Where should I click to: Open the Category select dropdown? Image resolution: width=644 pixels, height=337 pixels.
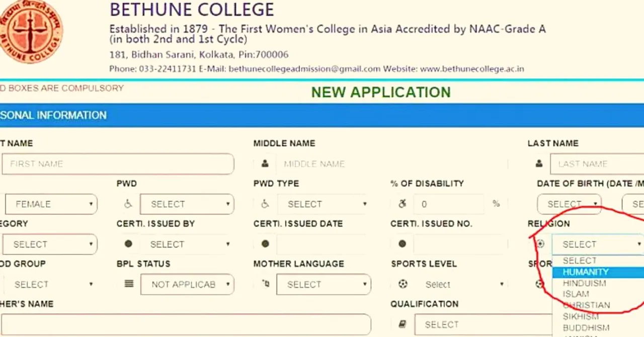point(49,244)
